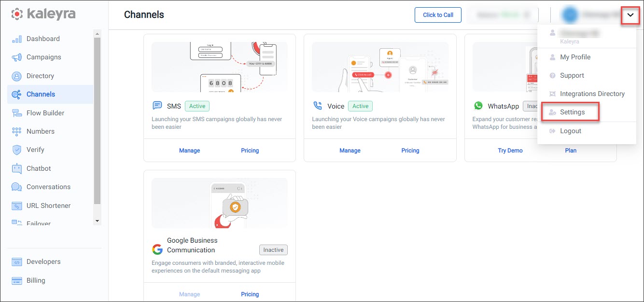Click the Verify shield icon

coord(17,150)
